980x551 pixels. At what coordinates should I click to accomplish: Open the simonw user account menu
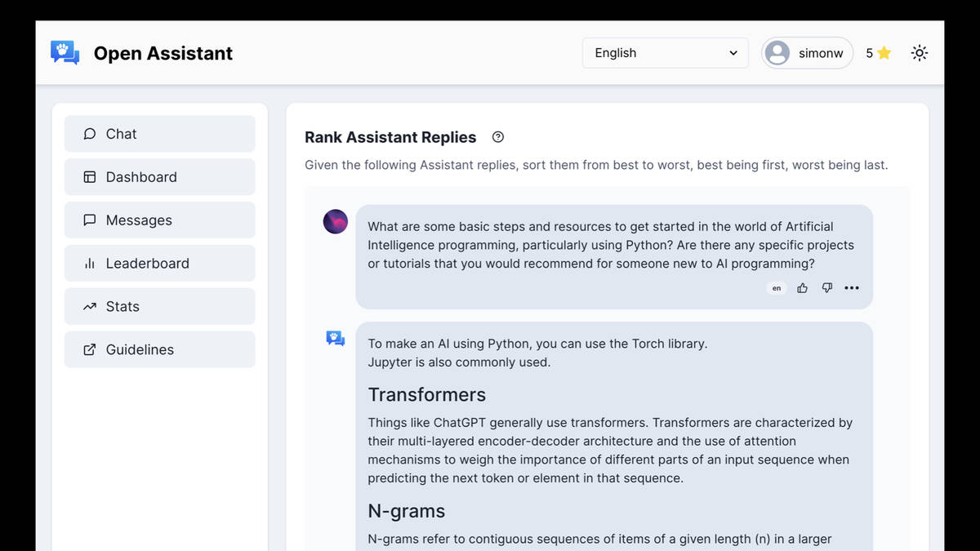pyautogui.click(x=808, y=53)
